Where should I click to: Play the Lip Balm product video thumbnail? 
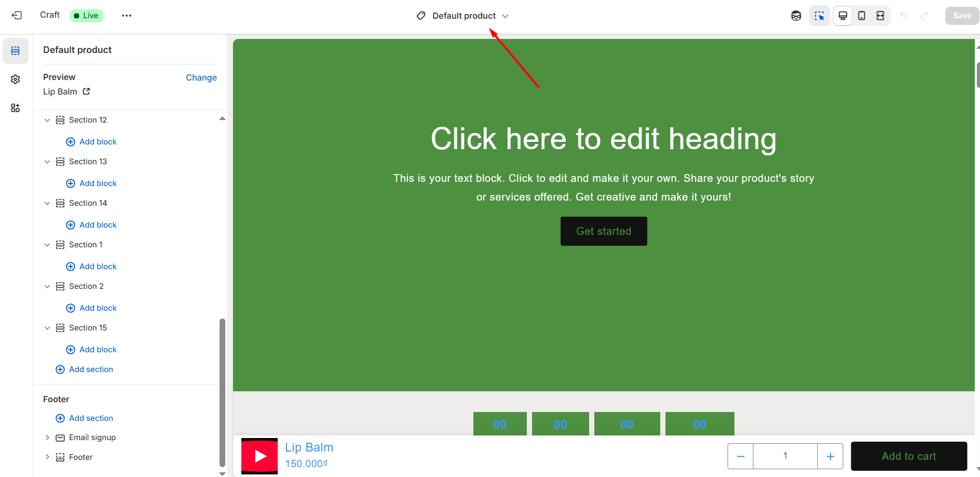(x=260, y=456)
